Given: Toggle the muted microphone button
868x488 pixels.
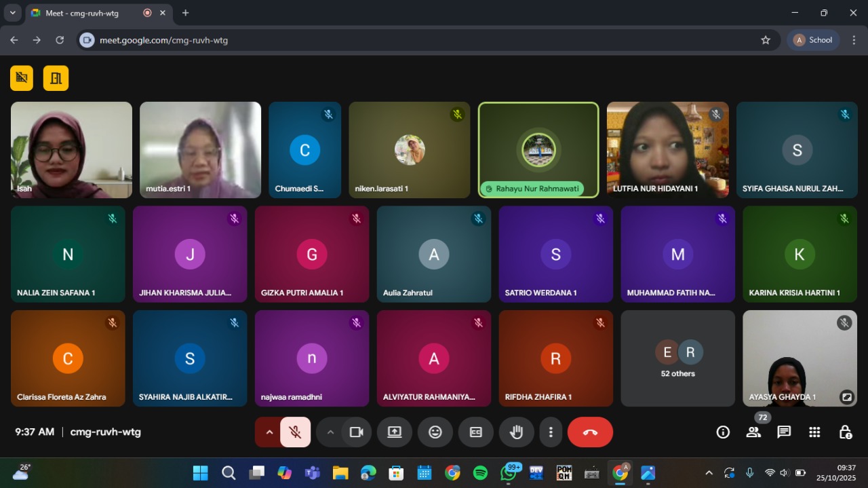Looking at the screenshot, I should click(x=295, y=432).
